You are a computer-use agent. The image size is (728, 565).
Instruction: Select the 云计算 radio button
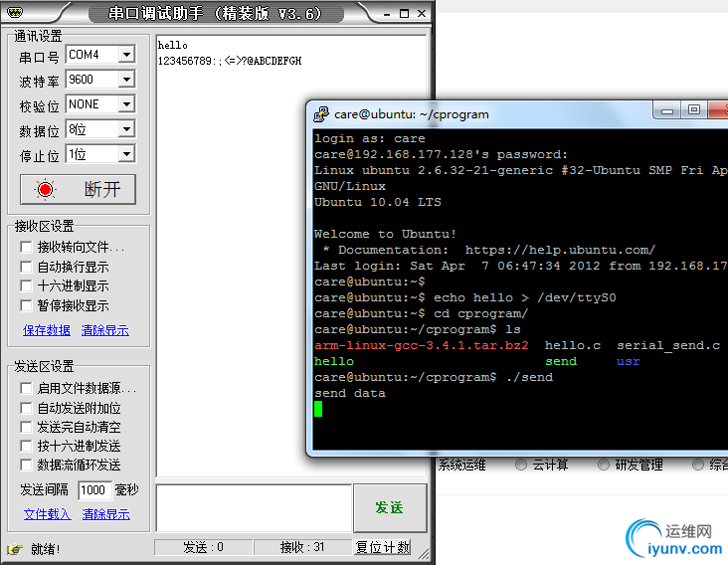coord(521,465)
